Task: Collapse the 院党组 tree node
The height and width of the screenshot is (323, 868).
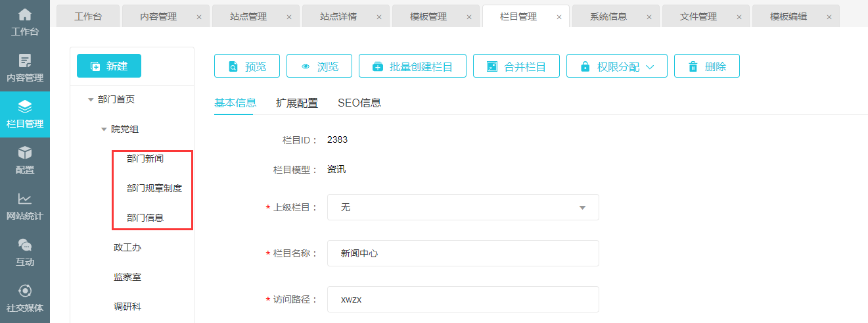Action: (104, 130)
